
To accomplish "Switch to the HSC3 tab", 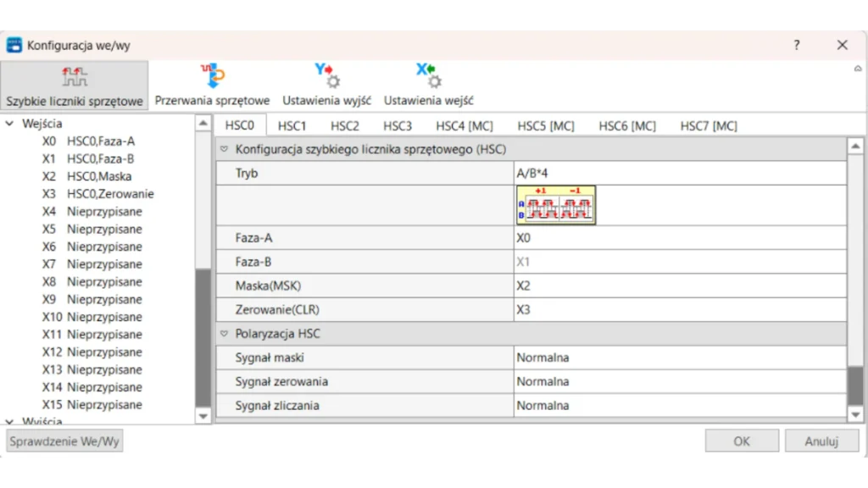I will [x=398, y=126].
